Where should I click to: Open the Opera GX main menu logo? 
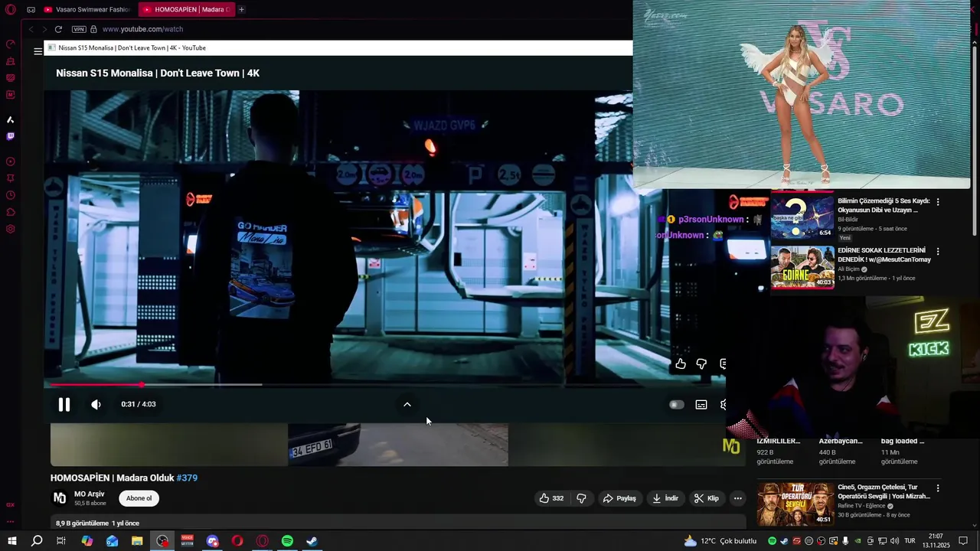(x=11, y=9)
